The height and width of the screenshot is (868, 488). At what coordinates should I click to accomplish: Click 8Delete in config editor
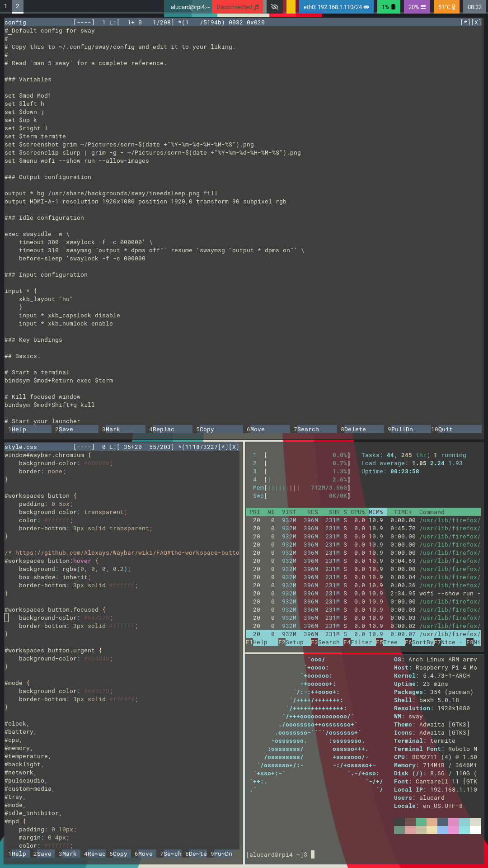coord(361,429)
